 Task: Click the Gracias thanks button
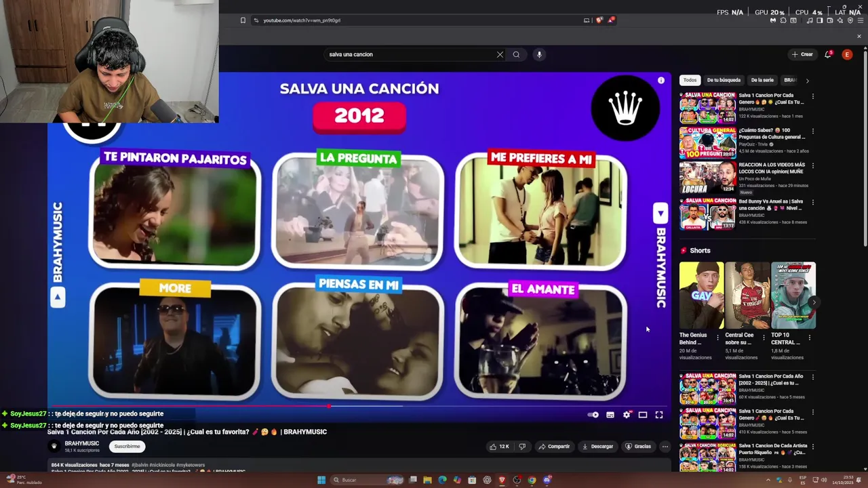click(638, 447)
